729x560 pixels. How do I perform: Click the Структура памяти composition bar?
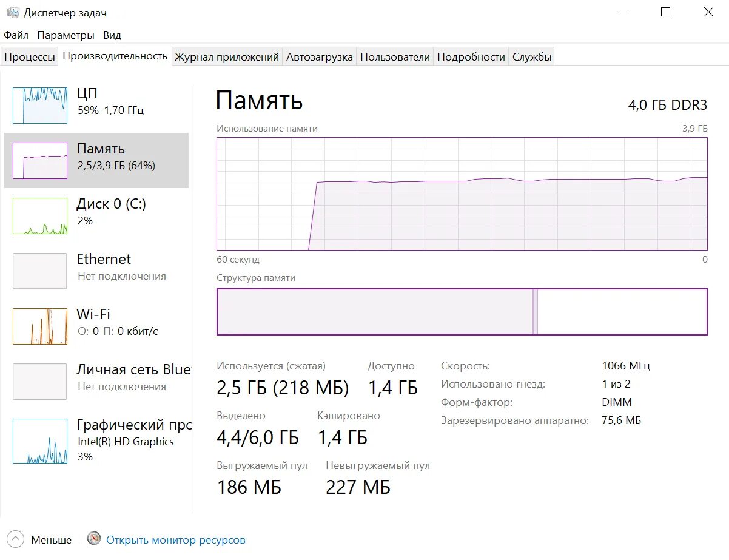click(462, 312)
